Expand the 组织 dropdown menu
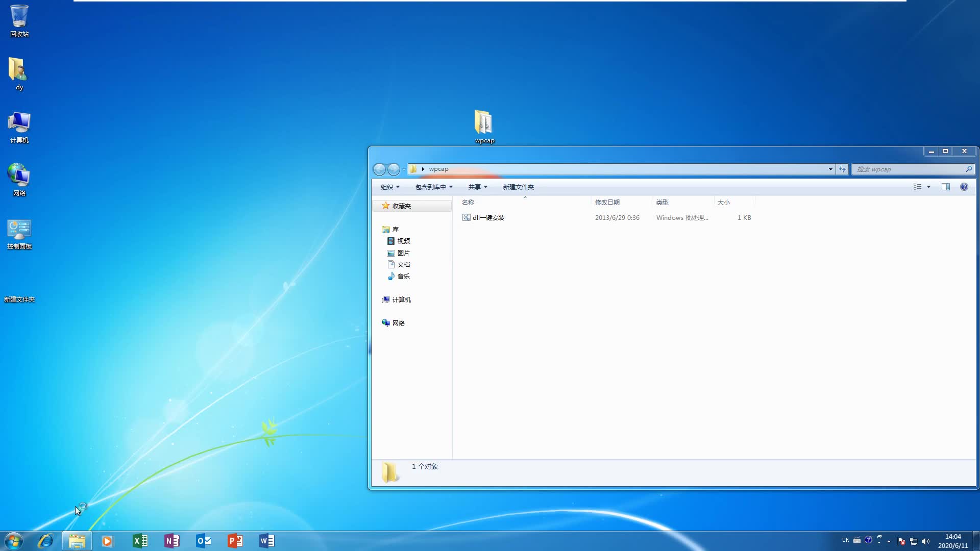 click(389, 187)
